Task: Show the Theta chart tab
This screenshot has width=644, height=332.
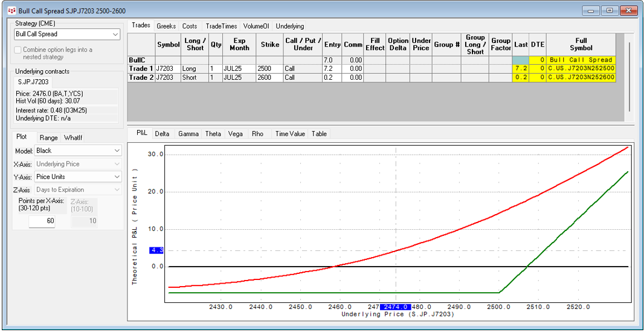Action: point(213,134)
